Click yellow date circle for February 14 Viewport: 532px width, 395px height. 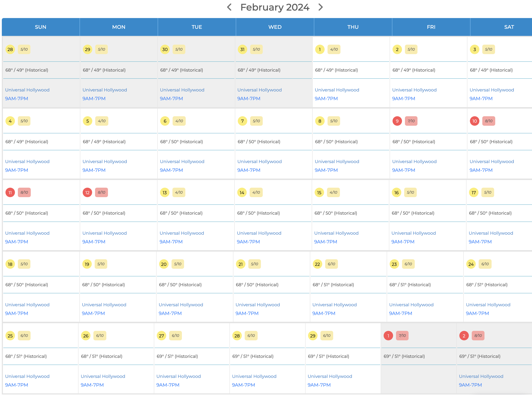[242, 192]
